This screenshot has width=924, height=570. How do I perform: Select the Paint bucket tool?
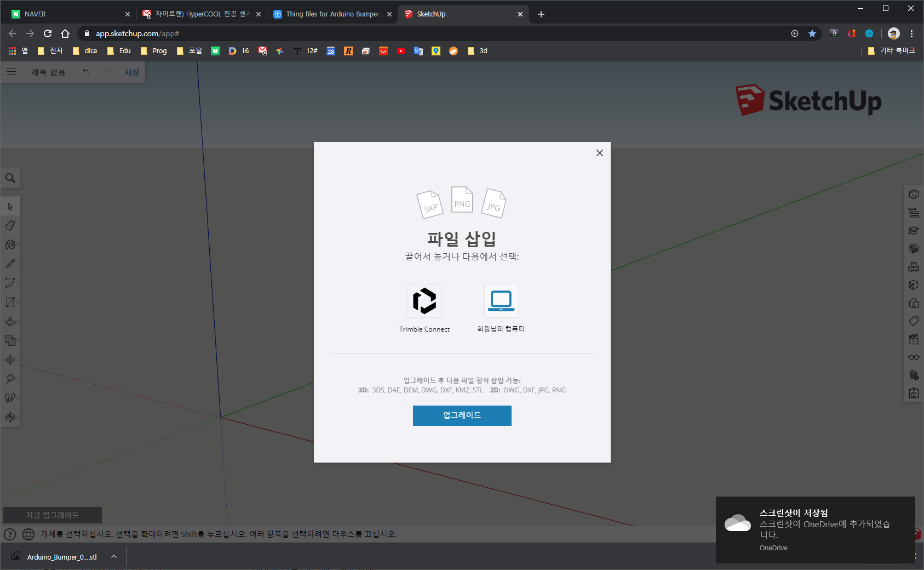tap(10, 245)
